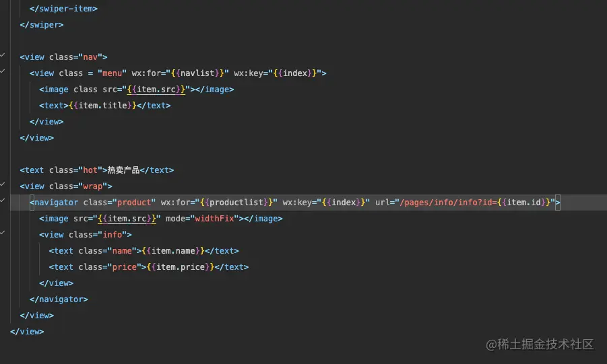Viewport: 607px width, 364px height.
Task: Click the opening navigator tag name
Action: point(56,203)
